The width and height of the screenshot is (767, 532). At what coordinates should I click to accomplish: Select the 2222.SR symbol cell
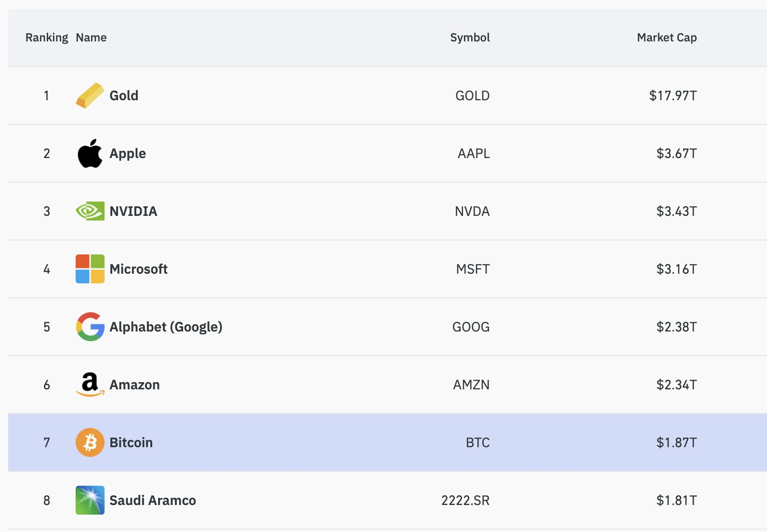click(465, 500)
